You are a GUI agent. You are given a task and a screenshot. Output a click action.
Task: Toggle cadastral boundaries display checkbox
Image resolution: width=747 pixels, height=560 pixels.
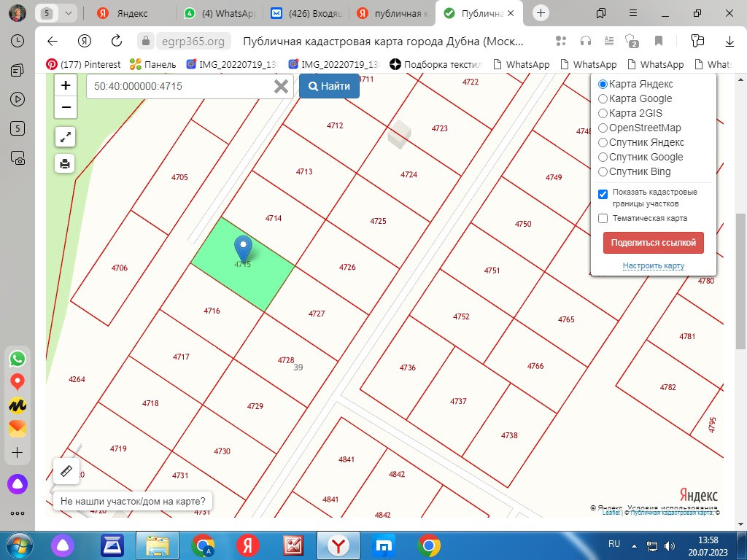click(603, 194)
